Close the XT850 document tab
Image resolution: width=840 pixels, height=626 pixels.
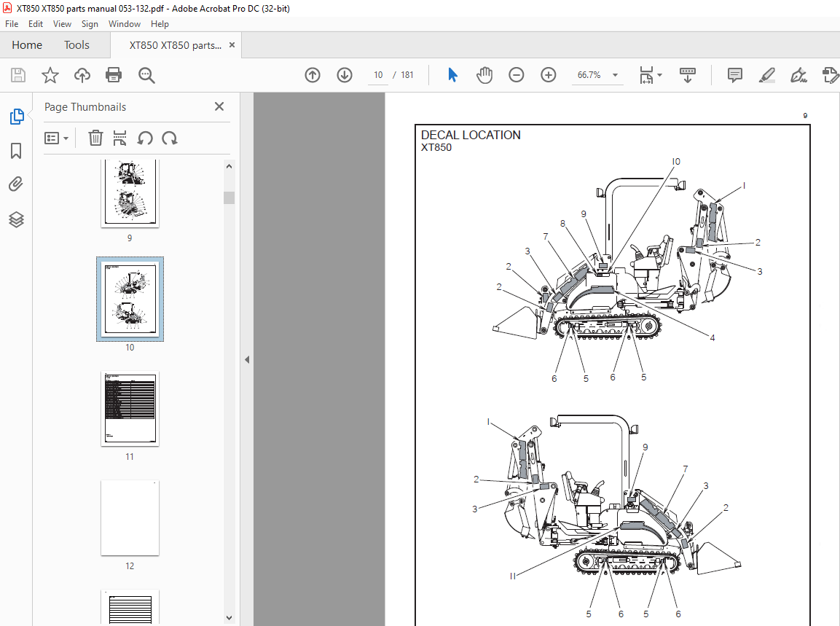coord(232,45)
